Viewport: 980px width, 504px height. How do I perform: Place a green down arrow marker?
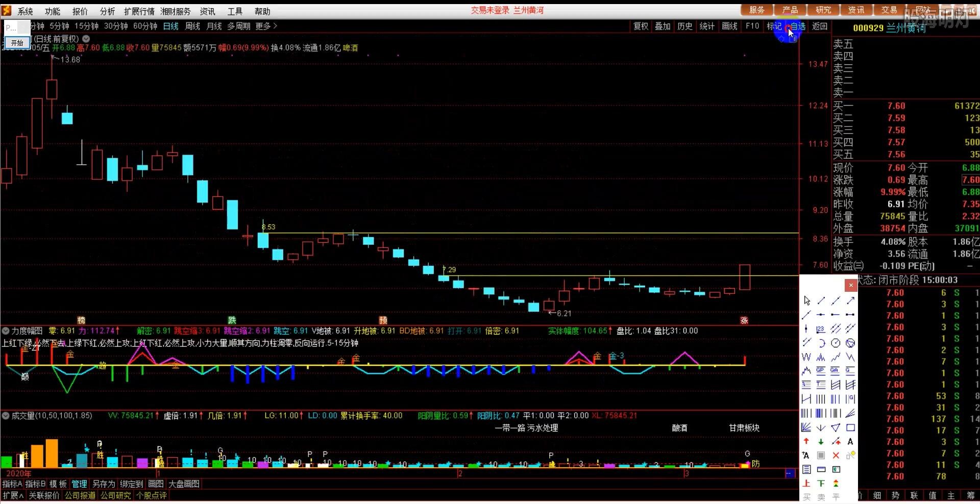click(821, 442)
